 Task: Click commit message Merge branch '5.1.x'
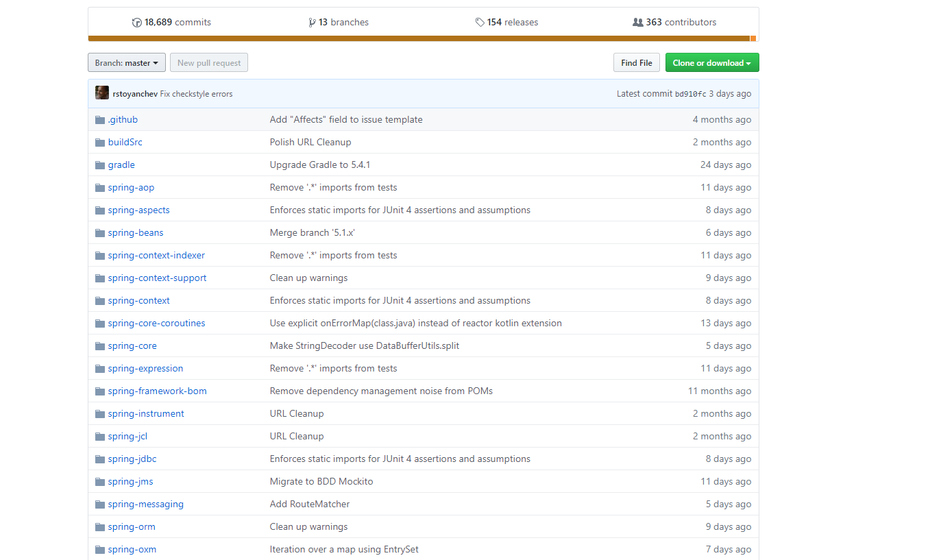pyautogui.click(x=313, y=233)
